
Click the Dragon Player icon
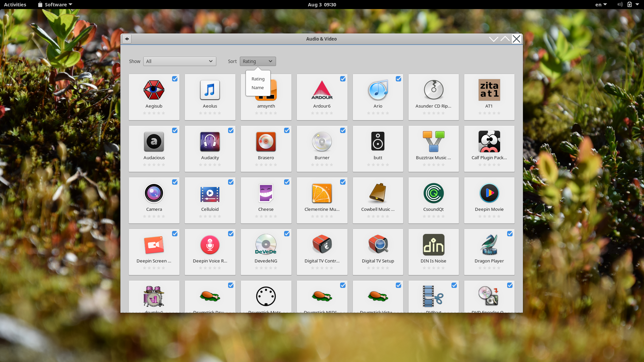click(x=489, y=245)
